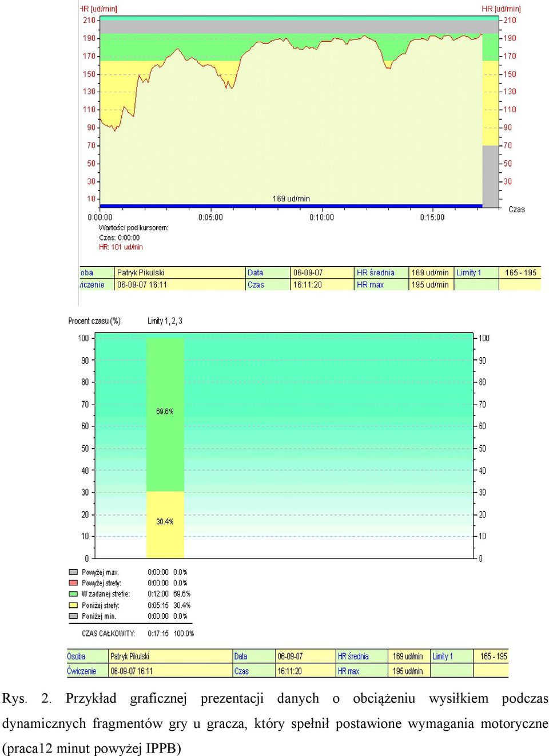The image size is (549, 756).
Task: Click the 0:15:00 time axis label
Action: point(432,217)
